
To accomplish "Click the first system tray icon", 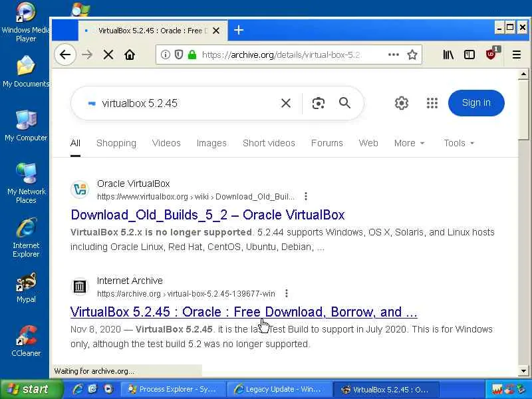I will (497, 389).
